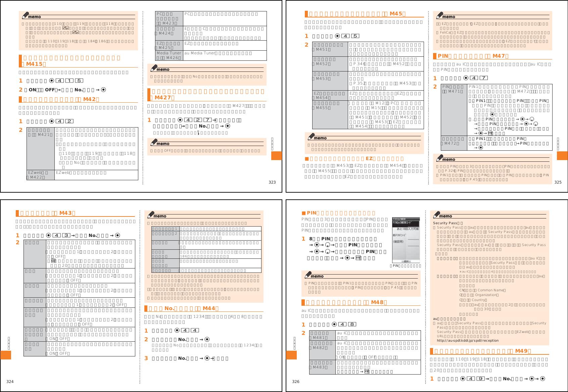
Task: Click the M423 PC table cell
Action: pyautogui.click(x=169, y=18)
